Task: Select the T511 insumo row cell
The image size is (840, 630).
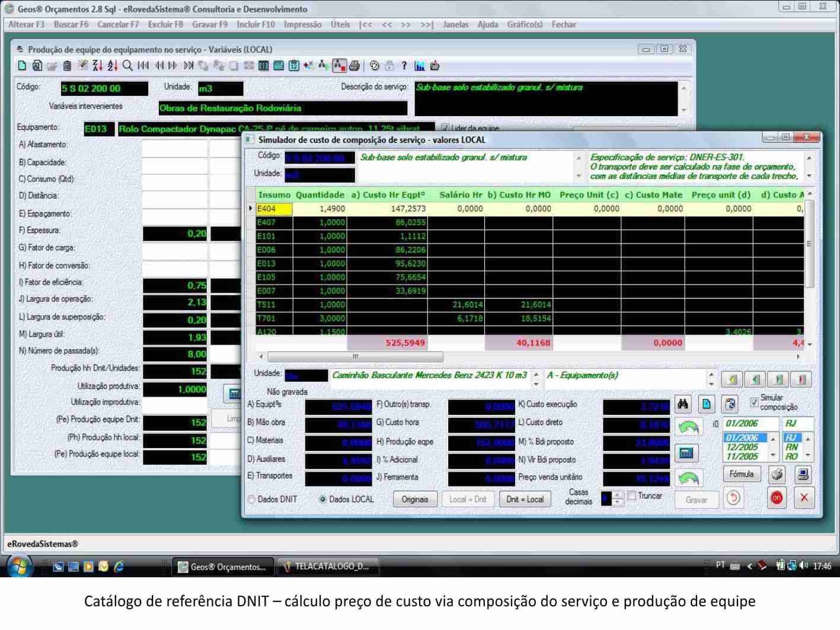Action: [x=274, y=305]
